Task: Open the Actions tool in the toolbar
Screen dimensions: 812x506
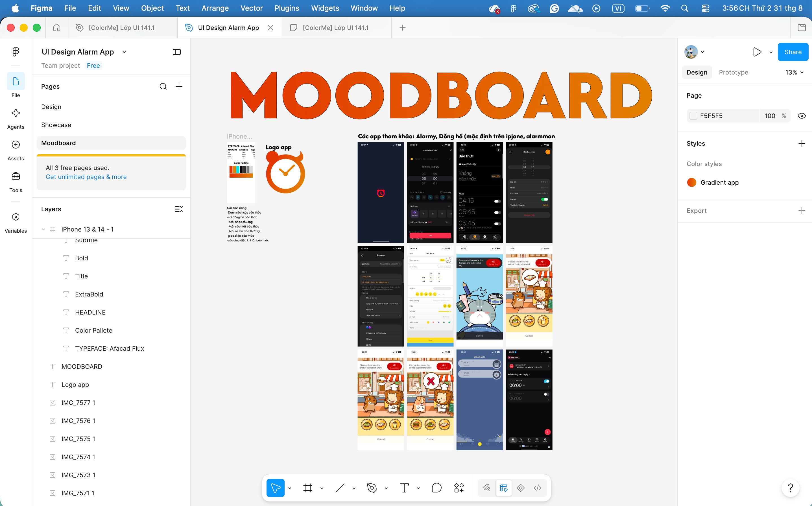Action: (x=459, y=488)
